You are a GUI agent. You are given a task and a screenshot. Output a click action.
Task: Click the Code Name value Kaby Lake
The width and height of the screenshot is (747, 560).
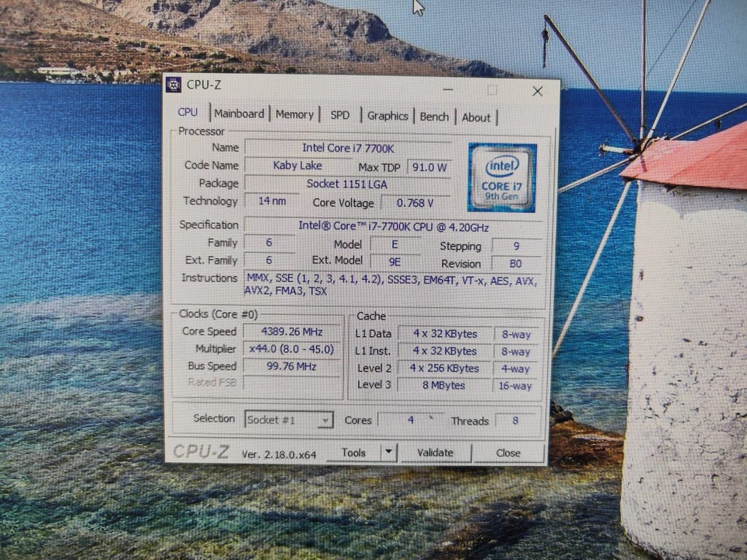click(x=298, y=166)
